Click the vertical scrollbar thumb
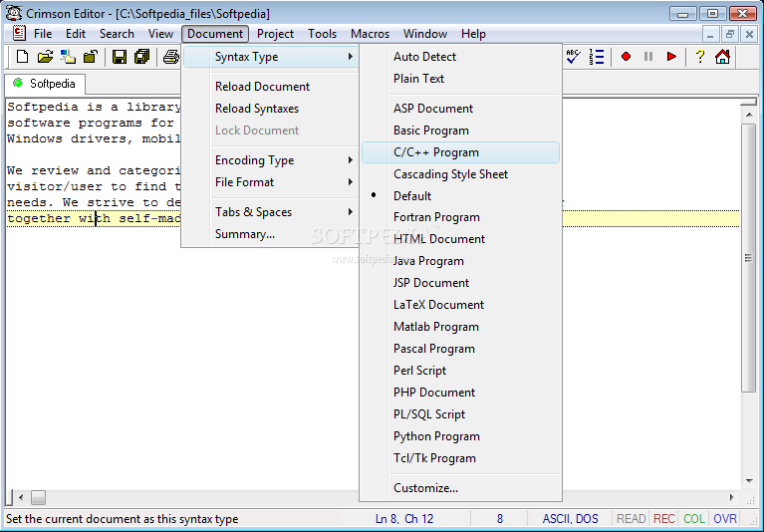Viewport: 764px width, 532px height. (x=748, y=258)
